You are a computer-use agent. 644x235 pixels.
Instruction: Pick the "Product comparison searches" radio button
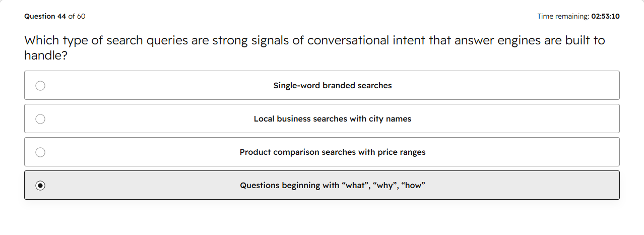click(x=40, y=152)
